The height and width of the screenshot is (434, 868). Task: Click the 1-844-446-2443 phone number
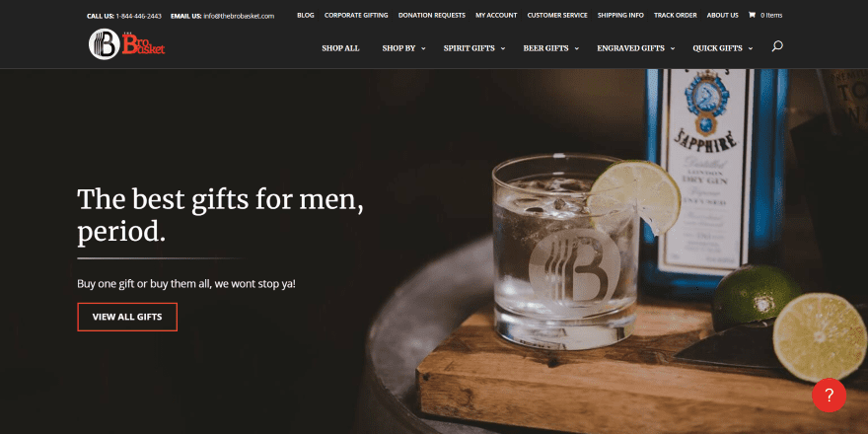[138, 16]
